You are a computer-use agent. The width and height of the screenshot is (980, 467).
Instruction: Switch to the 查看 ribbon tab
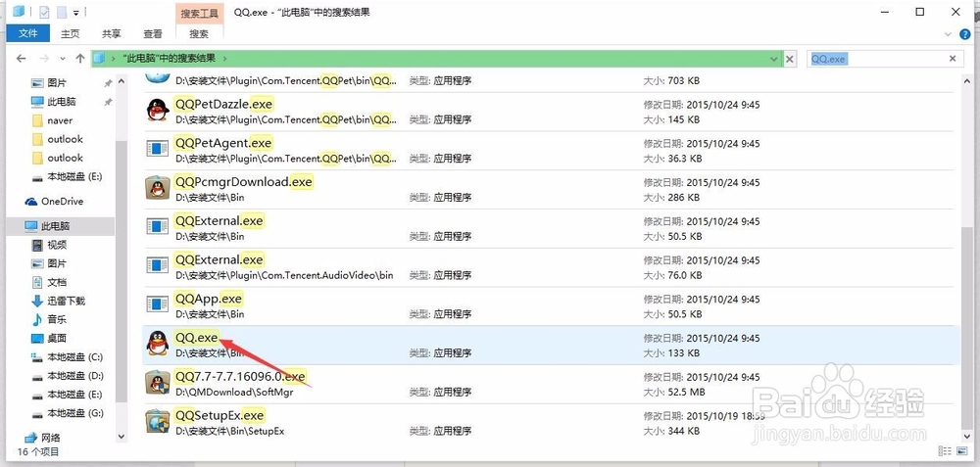pyautogui.click(x=153, y=33)
